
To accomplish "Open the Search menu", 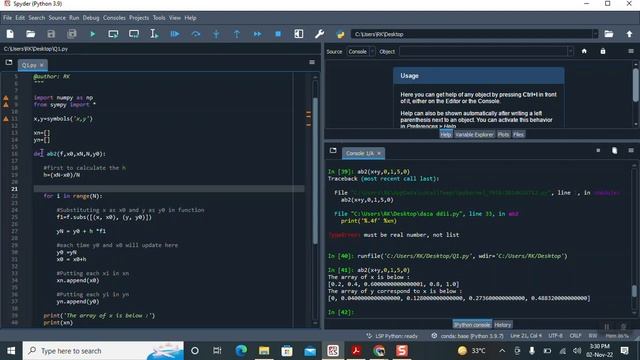I will click(x=37, y=18).
